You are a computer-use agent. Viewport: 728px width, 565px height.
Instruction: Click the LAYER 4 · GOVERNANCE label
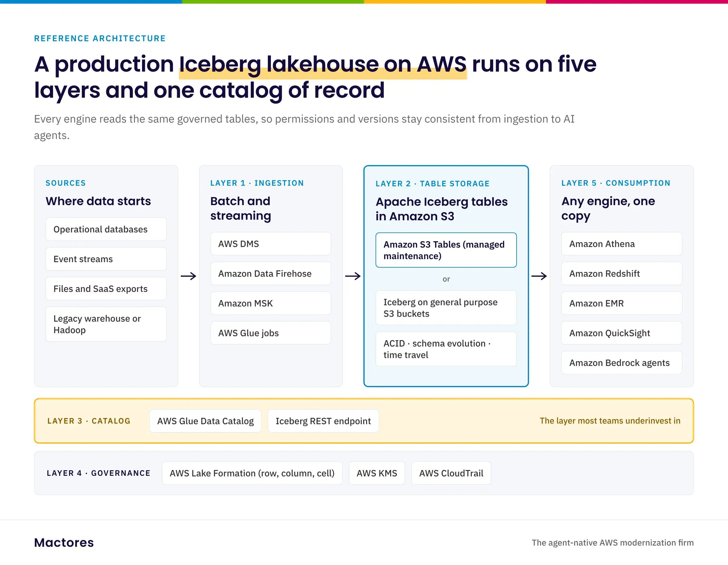[99, 473]
